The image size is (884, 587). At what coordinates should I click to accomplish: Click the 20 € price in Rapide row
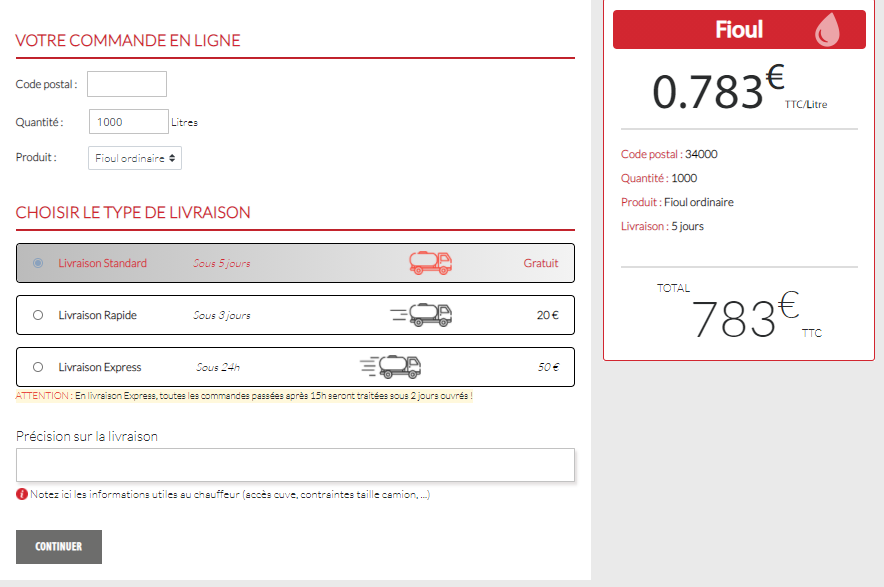point(547,315)
